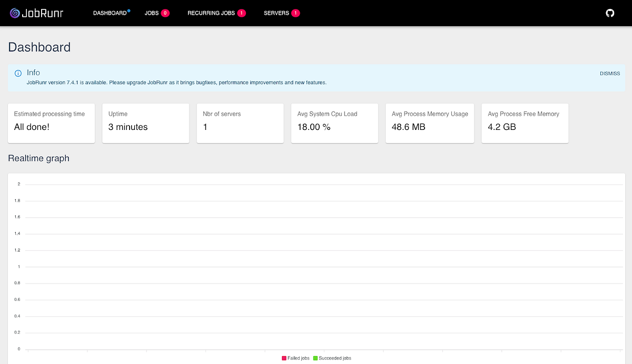The image size is (632, 364).
Task: Click the green Succeeded jobs legend square
Action: click(x=314, y=358)
